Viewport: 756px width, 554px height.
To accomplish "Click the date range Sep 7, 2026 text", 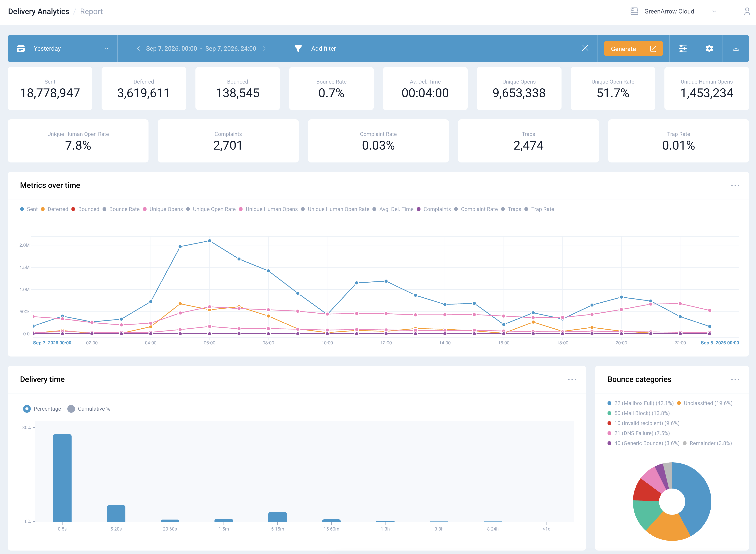I will [x=201, y=49].
